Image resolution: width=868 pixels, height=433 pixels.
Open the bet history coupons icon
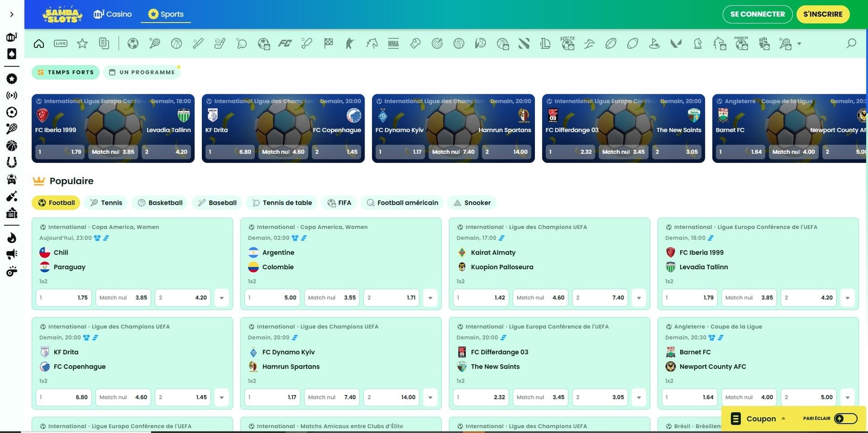[x=104, y=43]
